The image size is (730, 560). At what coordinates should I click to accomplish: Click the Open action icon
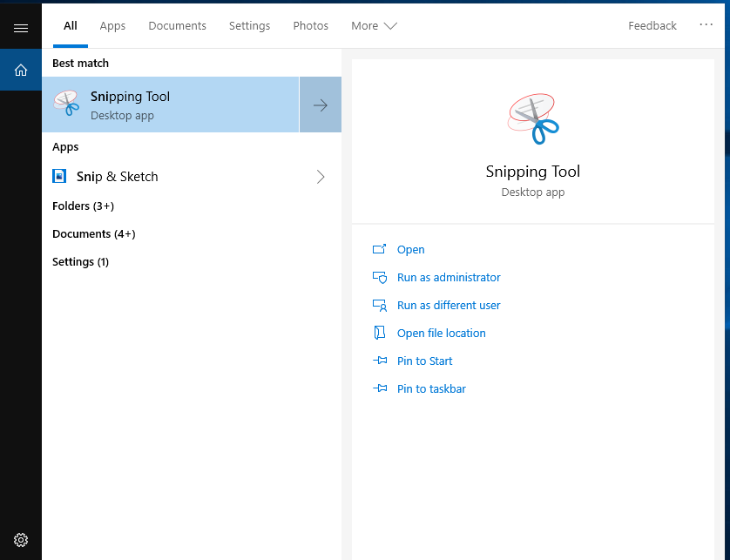(380, 249)
